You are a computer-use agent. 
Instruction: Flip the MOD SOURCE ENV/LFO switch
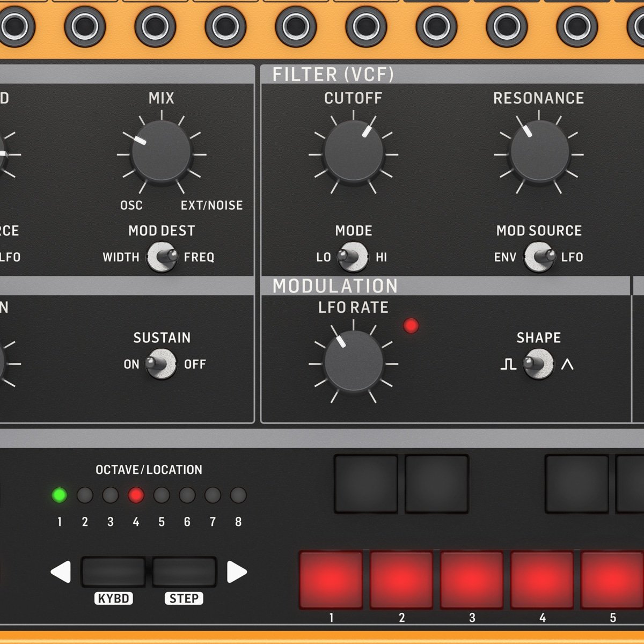tap(539, 257)
